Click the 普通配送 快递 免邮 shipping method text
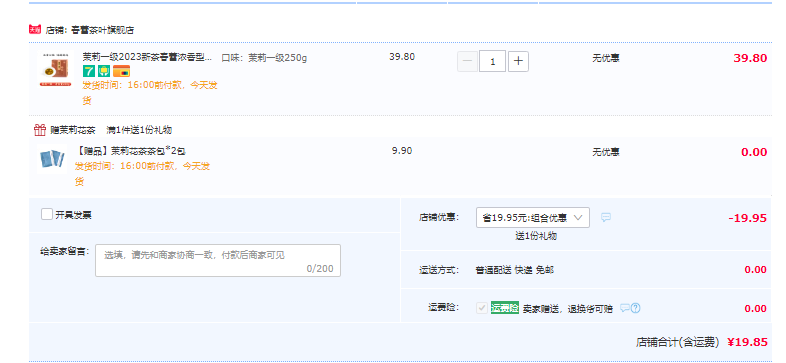This screenshot has width=786, height=363. (x=514, y=270)
